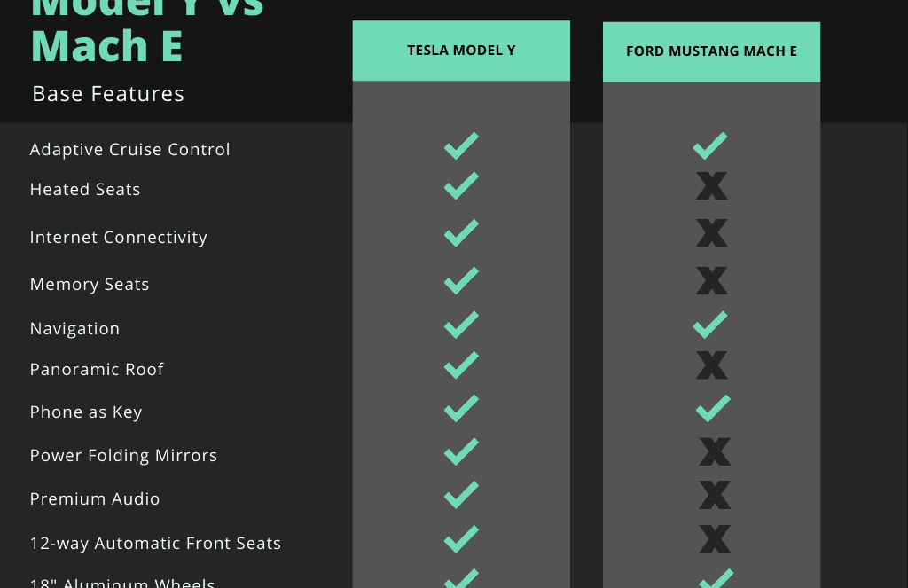Click Ford checkmark for Phone as Key
Viewport: 908px width, 588px height.
pyautogui.click(x=713, y=409)
